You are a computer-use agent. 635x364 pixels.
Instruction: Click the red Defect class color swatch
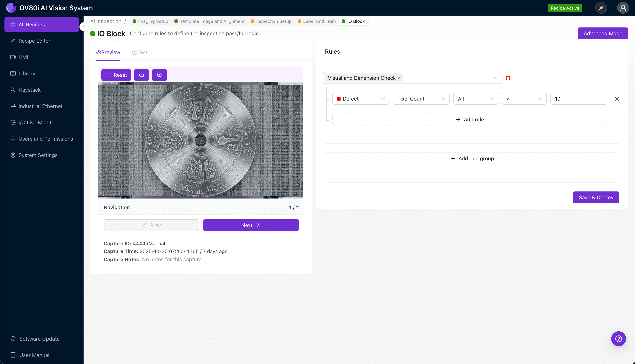pyautogui.click(x=339, y=99)
